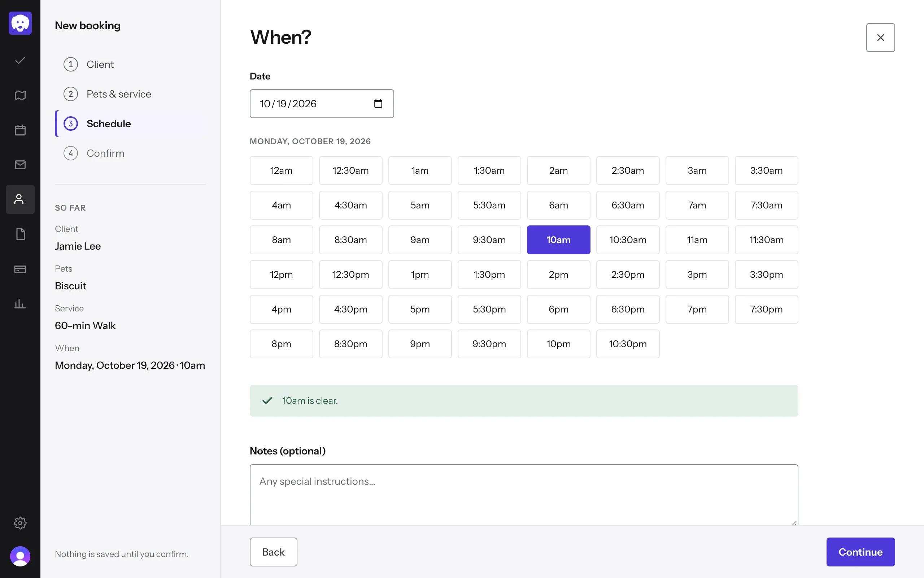The height and width of the screenshot is (578, 924).
Task: Pick the 11:30am time slot
Action: pos(766,240)
